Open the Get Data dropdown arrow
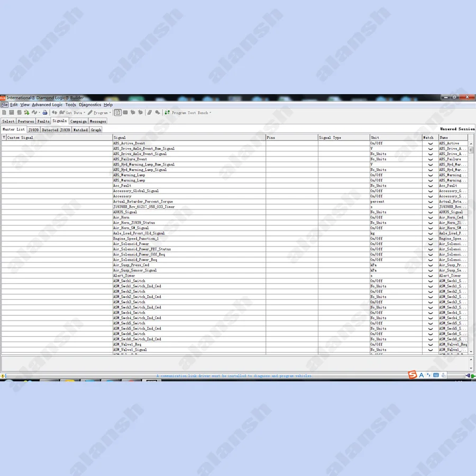 [85, 113]
